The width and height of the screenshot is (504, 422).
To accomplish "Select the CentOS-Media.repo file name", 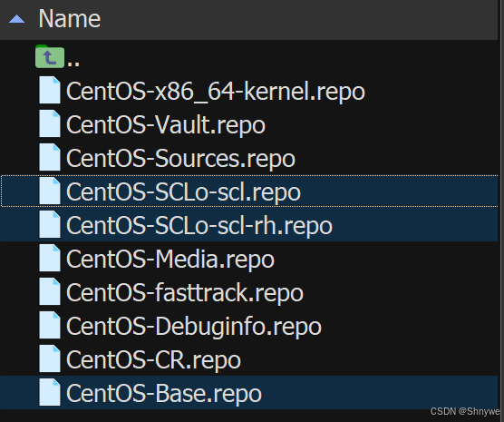I will pos(170,260).
